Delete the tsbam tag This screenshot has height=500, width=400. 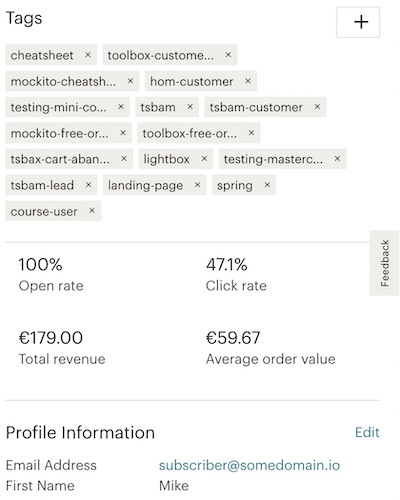tap(190, 107)
